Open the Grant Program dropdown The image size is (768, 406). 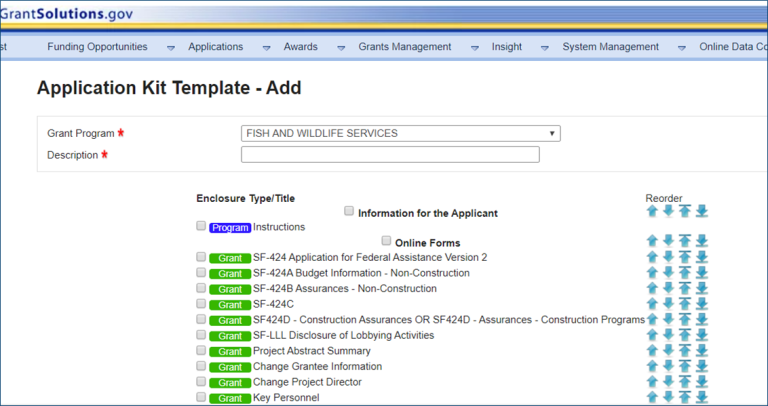(400, 134)
